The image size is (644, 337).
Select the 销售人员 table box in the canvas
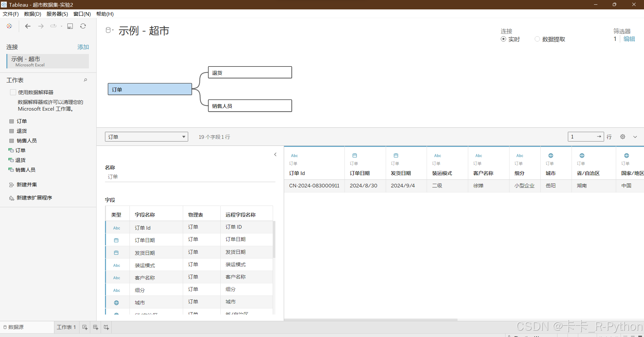250,106
